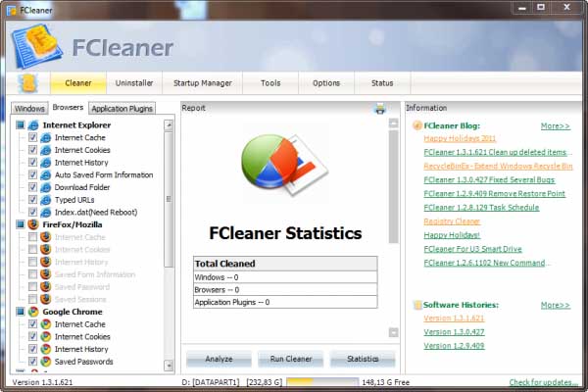Uncheck Chrome's Saved Passwords checkbox
This screenshot has width=588, height=392.
click(x=32, y=362)
